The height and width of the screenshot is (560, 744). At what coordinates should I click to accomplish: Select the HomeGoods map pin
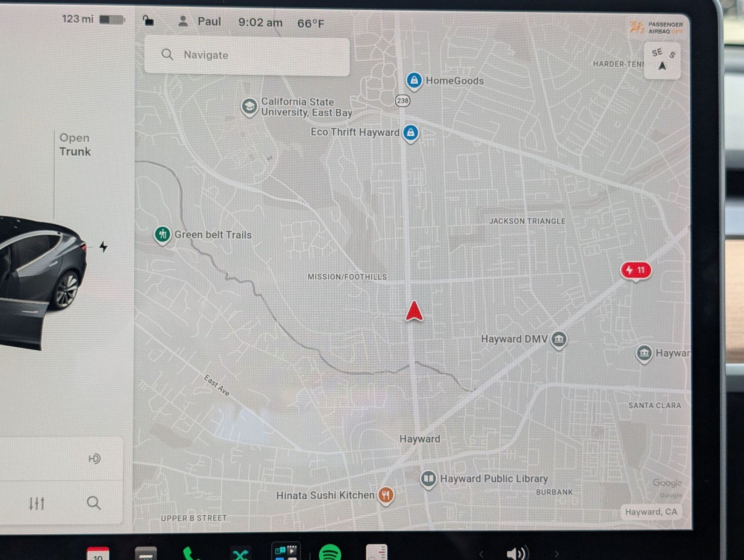tap(414, 81)
